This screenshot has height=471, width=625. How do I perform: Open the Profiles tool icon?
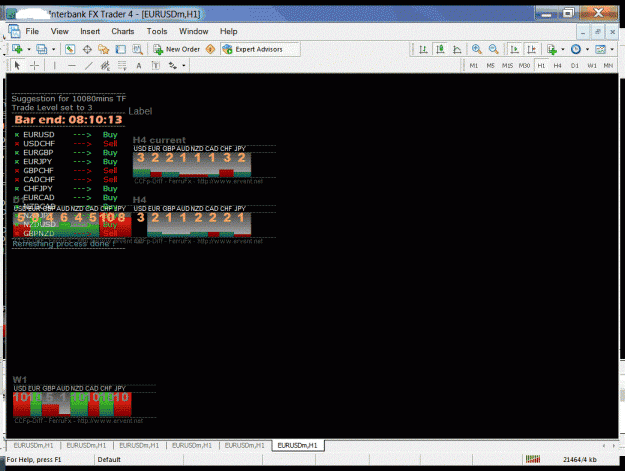41,49
